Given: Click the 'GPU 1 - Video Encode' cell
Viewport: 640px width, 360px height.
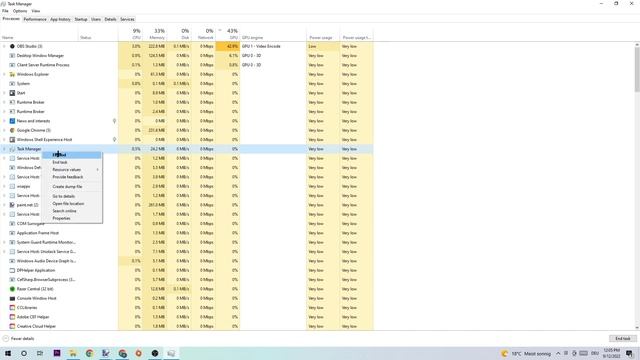Looking at the screenshot, I should 273,46.
